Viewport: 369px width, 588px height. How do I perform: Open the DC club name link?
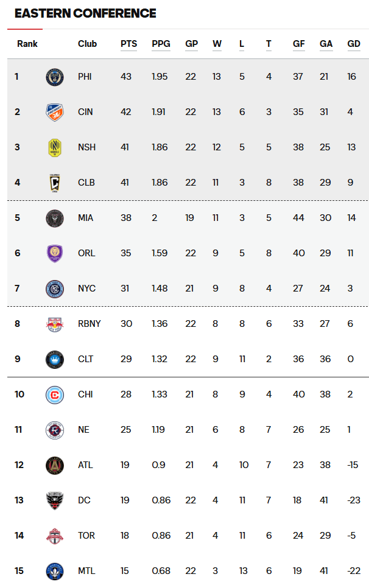pyautogui.click(x=84, y=500)
